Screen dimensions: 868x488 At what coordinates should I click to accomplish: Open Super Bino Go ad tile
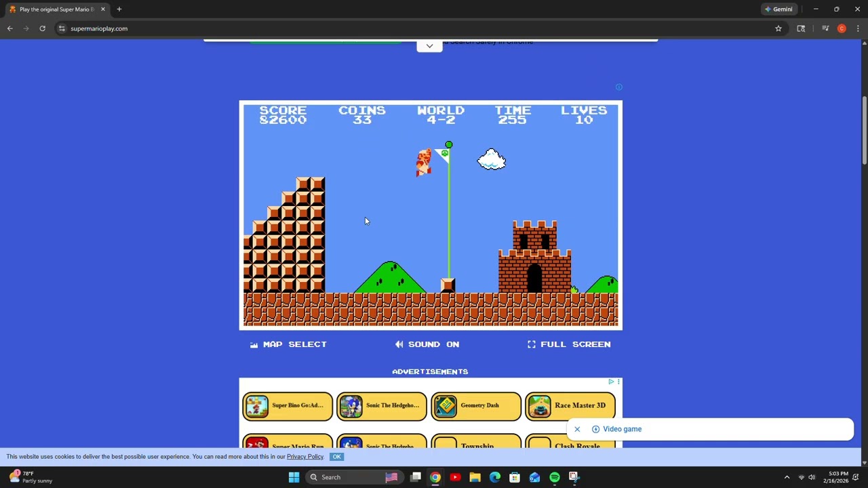288,406
